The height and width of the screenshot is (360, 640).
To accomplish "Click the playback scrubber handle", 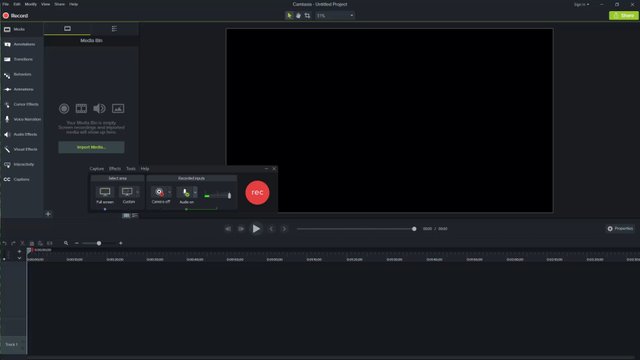I will pos(414,229).
